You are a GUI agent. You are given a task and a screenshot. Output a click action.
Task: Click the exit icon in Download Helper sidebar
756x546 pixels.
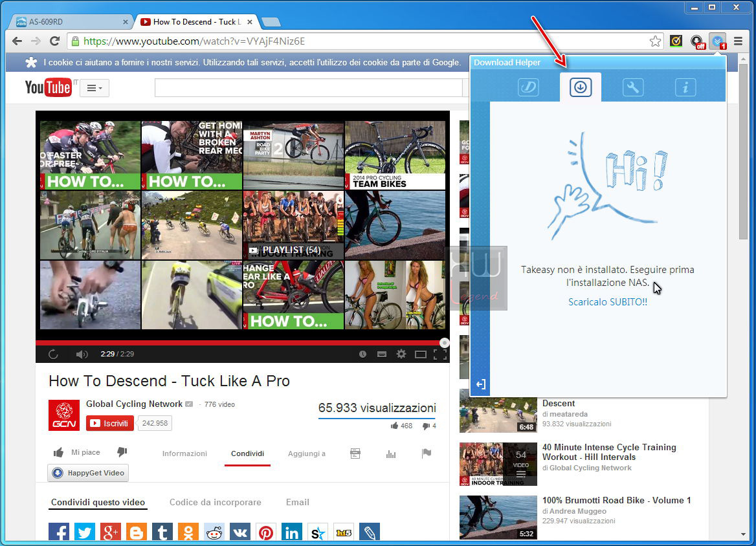[x=480, y=384]
